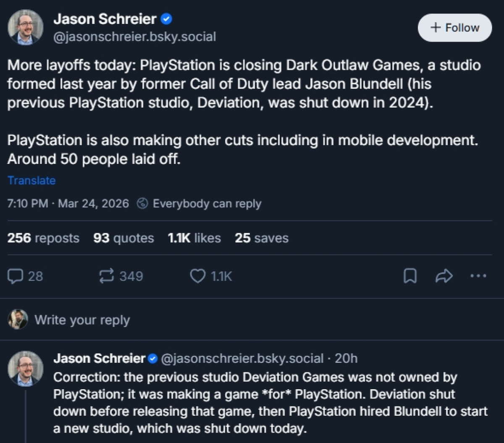504x443 pixels.
Task: Click your own avatar by the reply box
Action: point(18,319)
